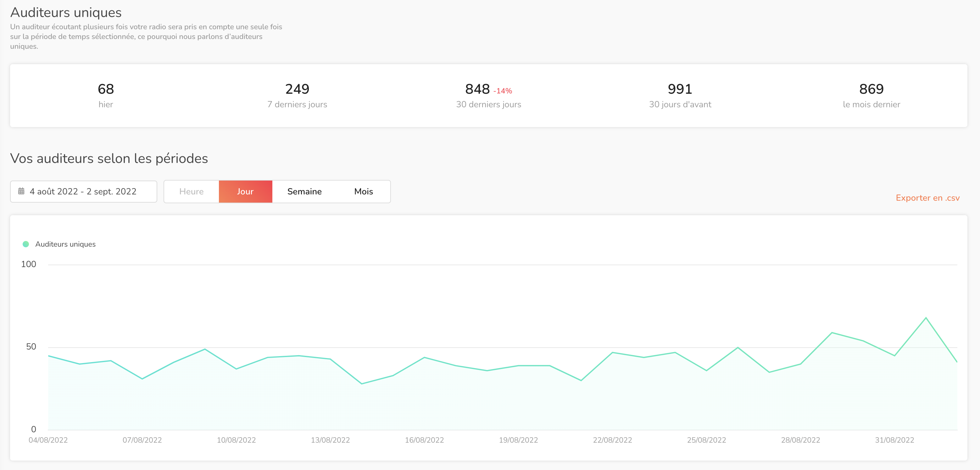Screen dimensions: 980x470
Task: Switch to the Semaine view
Action: pos(304,191)
